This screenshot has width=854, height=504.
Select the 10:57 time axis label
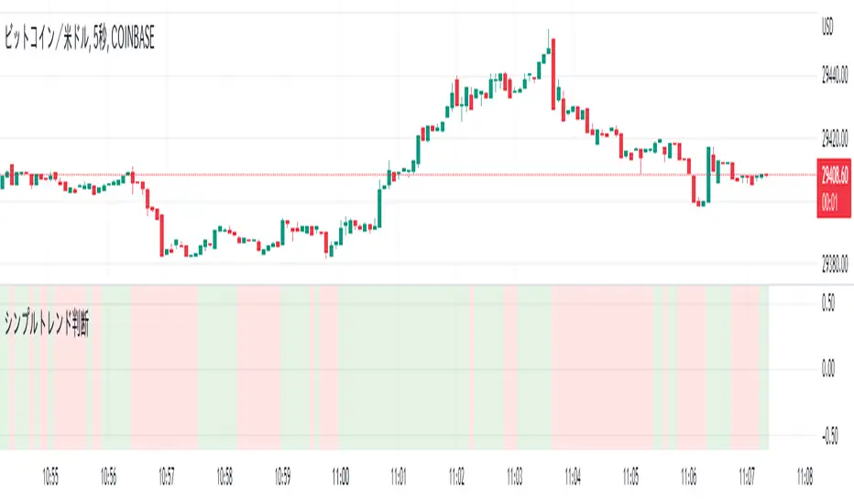pyautogui.click(x=167, y=477)
